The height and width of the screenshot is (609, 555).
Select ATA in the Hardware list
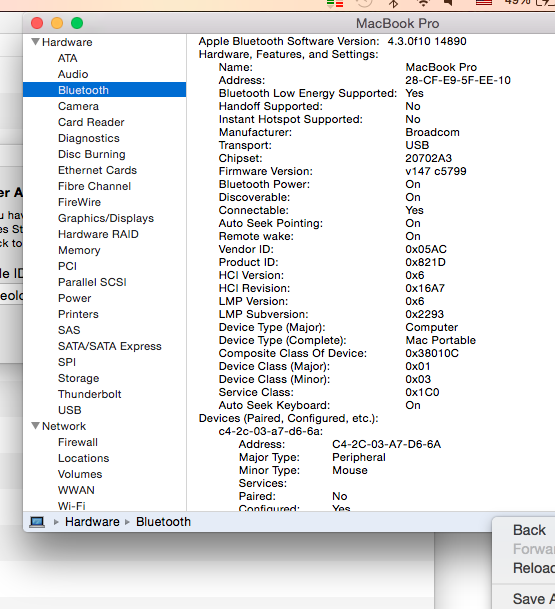point(68,58)
